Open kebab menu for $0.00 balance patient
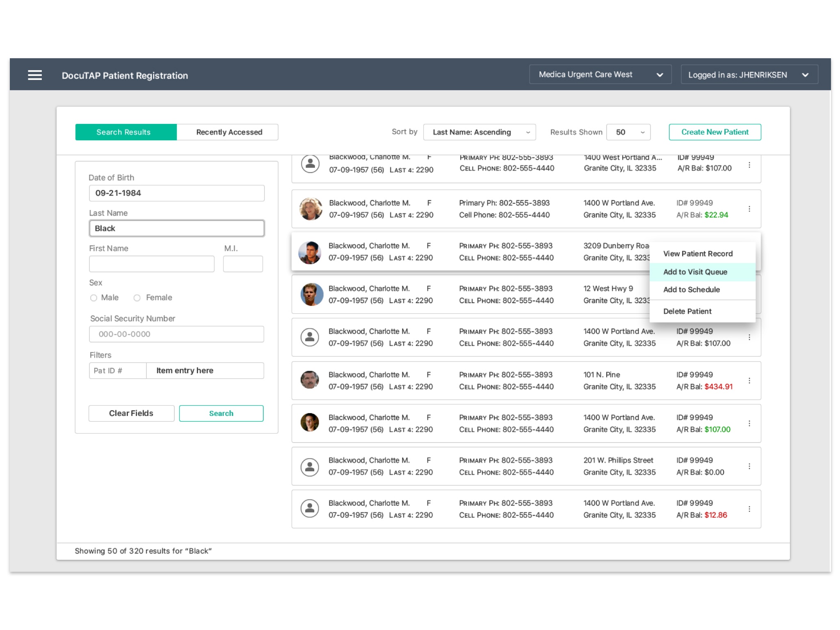The width and height of the screenshot is (840, 630). 749,466
